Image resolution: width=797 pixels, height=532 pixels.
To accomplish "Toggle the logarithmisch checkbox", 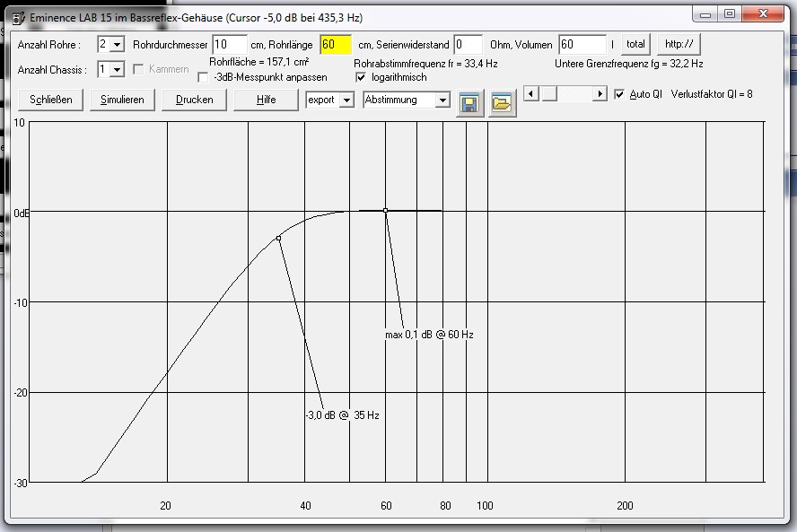I will (361, 77).
